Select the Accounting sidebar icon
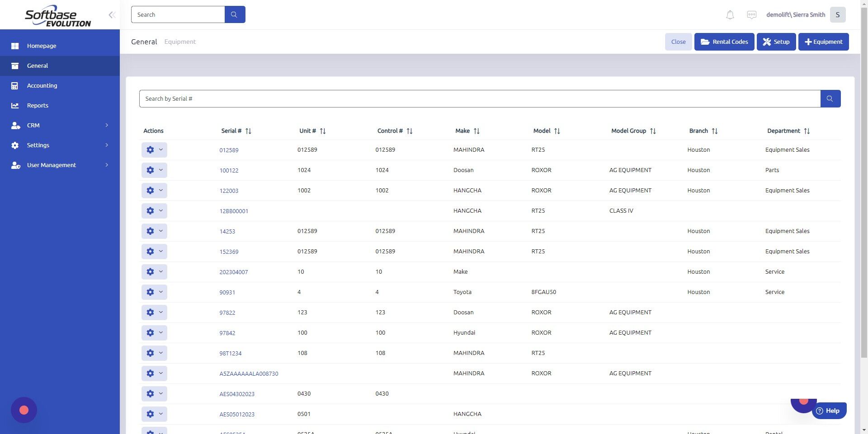Viewport: 868px width, 434px height. pos(15,85)
